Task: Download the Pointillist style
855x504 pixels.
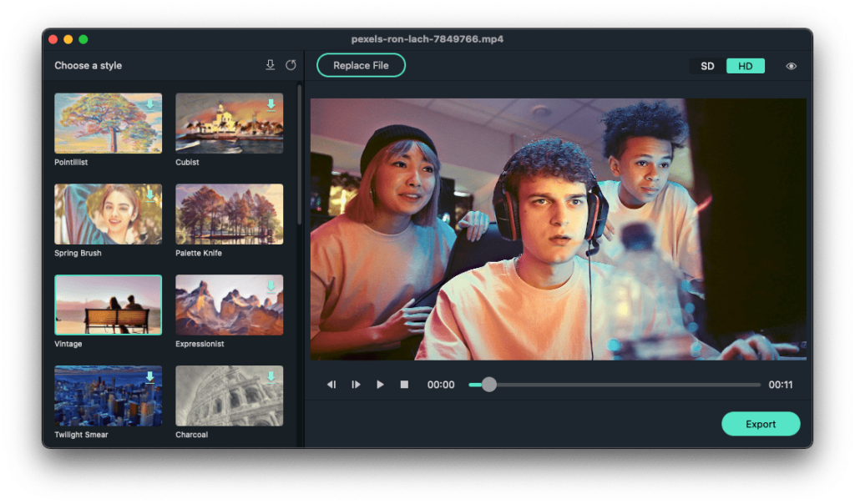Action: [150, 104]
